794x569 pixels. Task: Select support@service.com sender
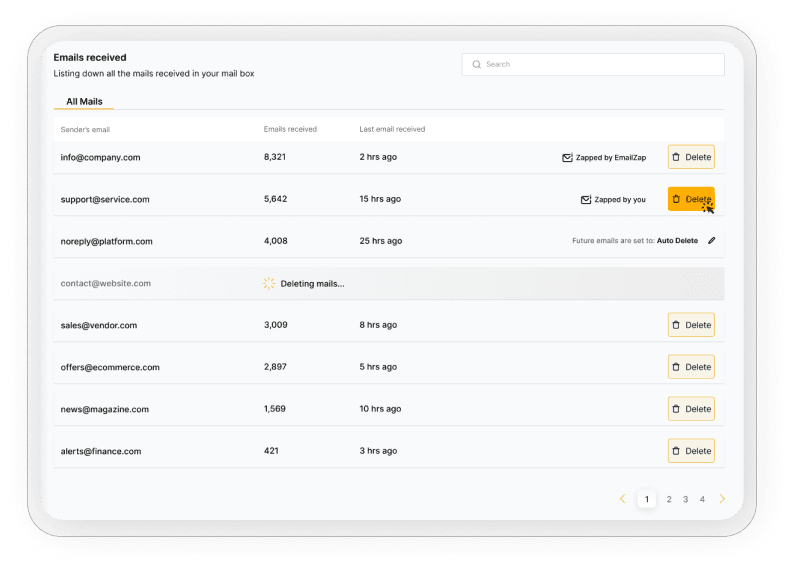[x=105, y=199]
